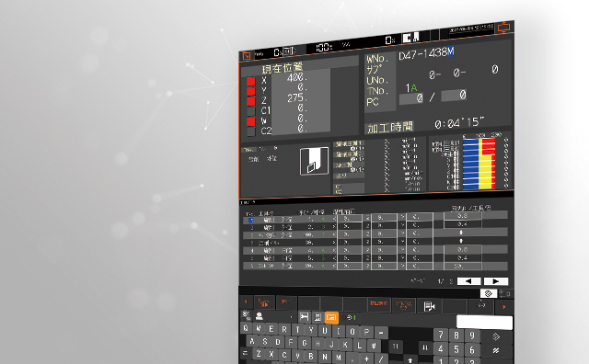589x364 pixels.
Task: Go back softkey menu with left orange arrow
Action: click(x=246, y=301)
